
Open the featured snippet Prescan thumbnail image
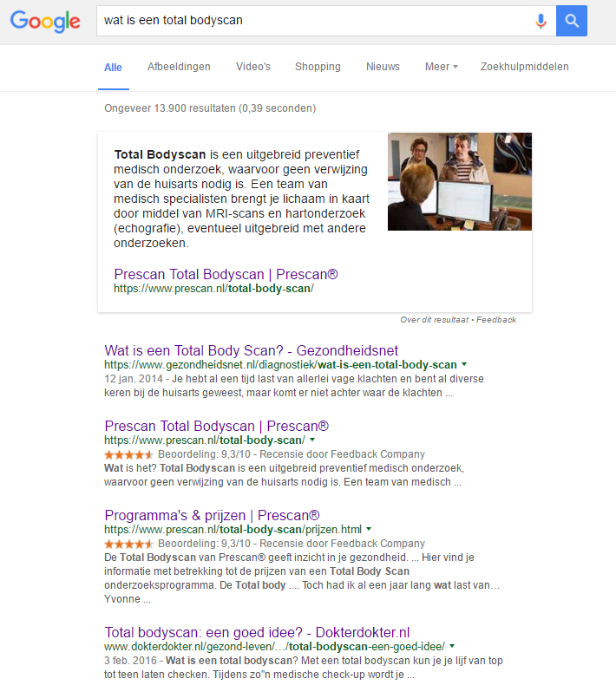pos(459,181)
